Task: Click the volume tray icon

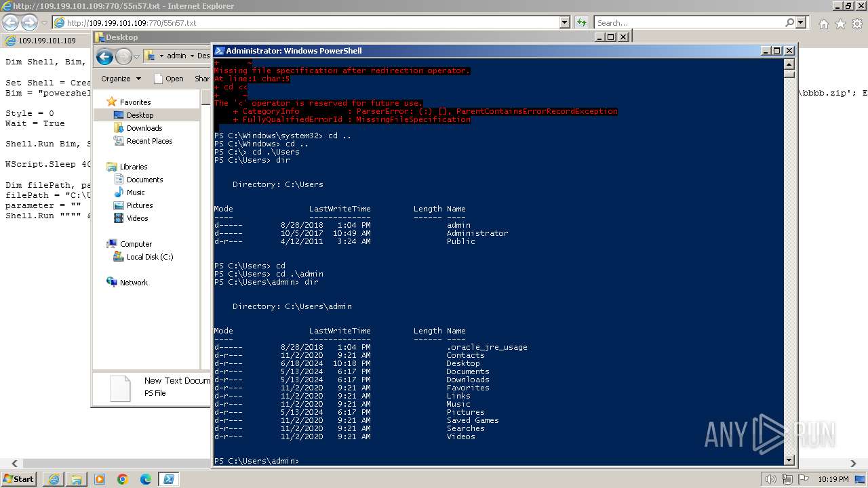Action: (x=771, y=479)
